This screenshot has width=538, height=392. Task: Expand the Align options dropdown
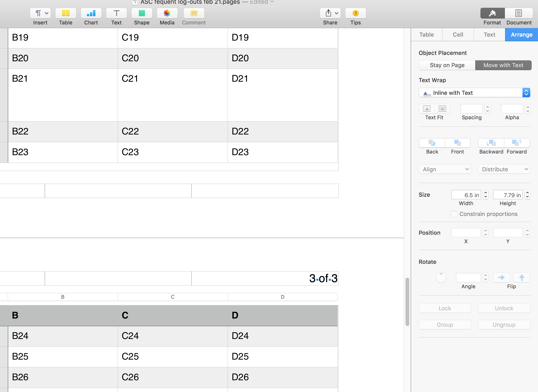445,169
